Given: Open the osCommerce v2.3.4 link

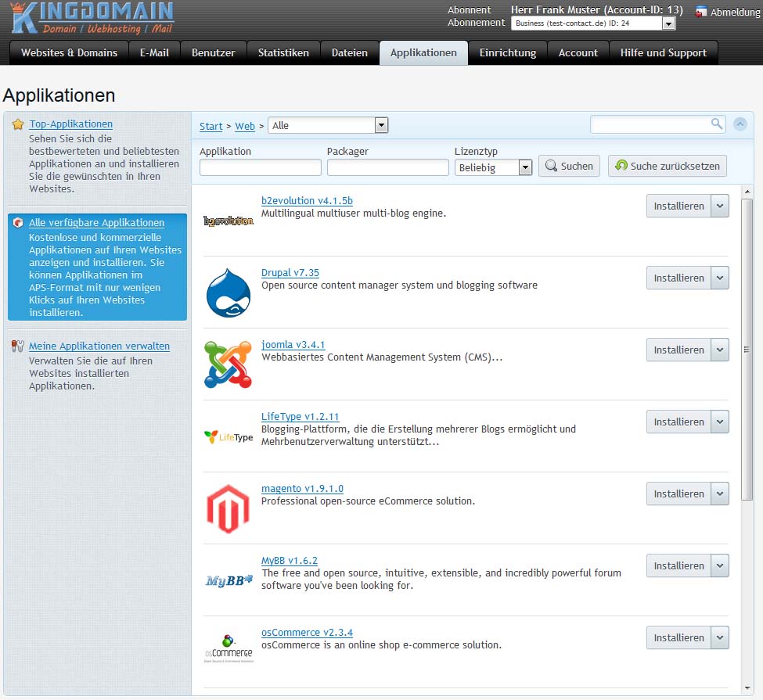Looking at the screenshot, I should 307,633.
